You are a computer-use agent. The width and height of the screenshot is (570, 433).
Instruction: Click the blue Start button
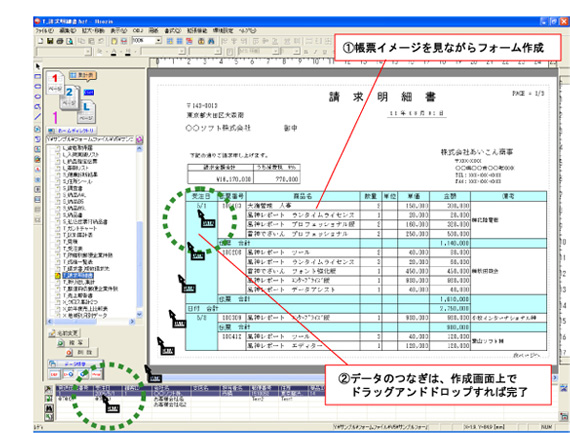point(89,93)
